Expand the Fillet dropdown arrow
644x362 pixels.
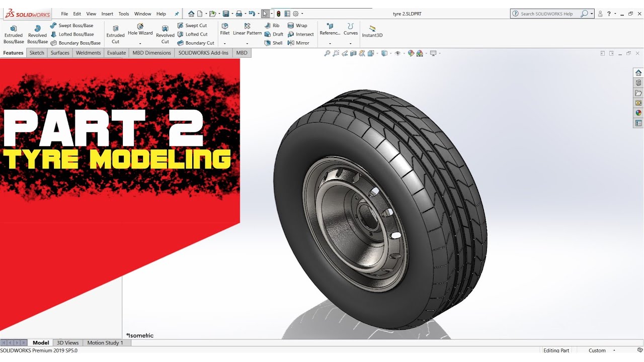(x=225, y=43)
